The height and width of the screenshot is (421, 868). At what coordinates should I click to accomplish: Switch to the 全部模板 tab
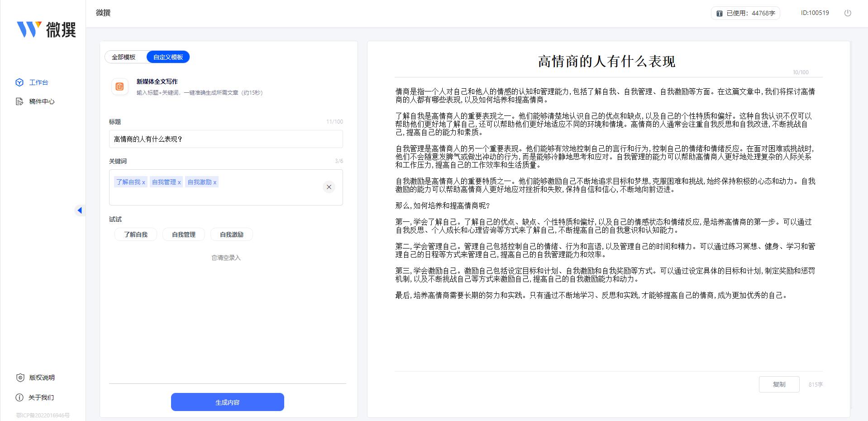click(x=124, y=57)
